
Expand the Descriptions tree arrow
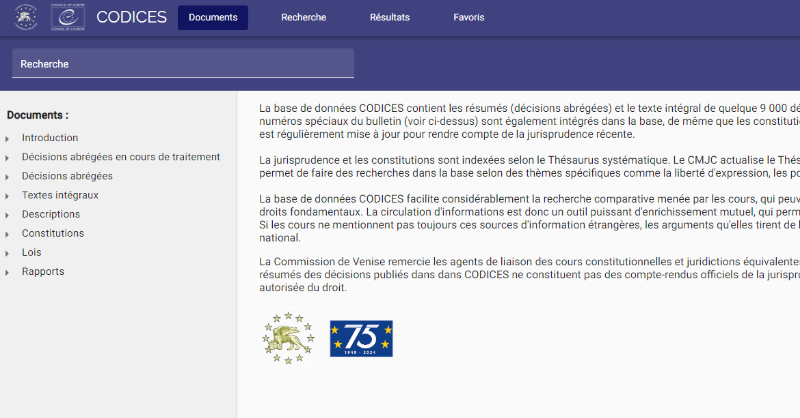point(7,215)
